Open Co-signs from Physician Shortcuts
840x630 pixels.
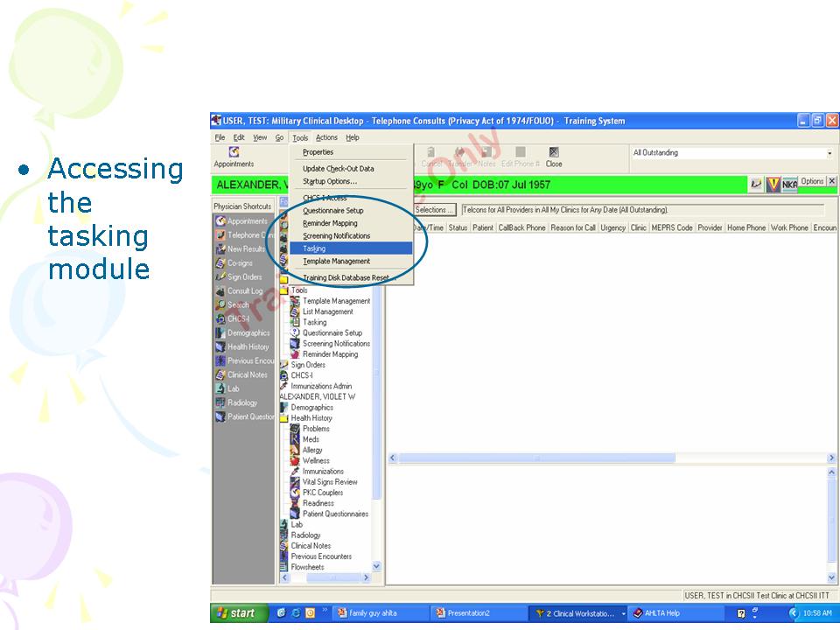click(x=240, y=262)
